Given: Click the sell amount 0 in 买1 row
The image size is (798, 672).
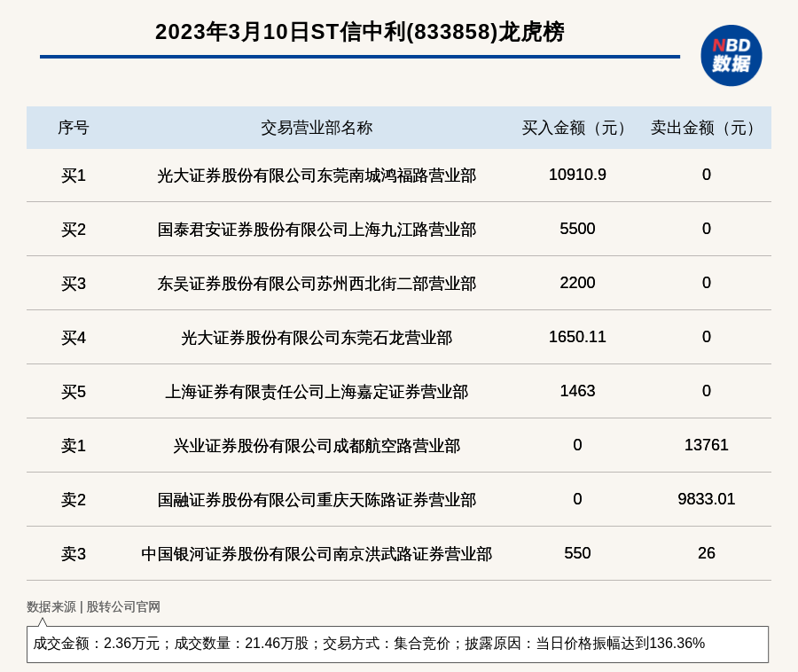Looking at the screenshot, I should pyautogui.click(x=707, y=175).
